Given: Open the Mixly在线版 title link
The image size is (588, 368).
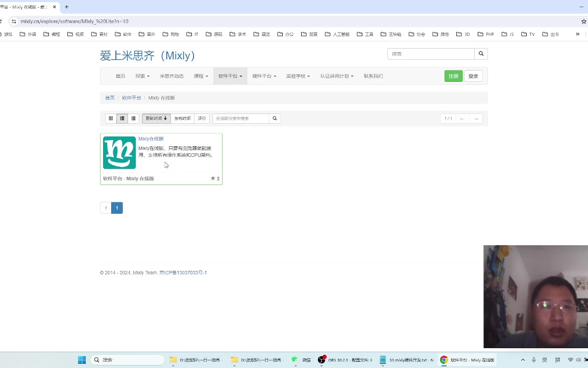Looking at the screenshot, I should click(151, 139).
